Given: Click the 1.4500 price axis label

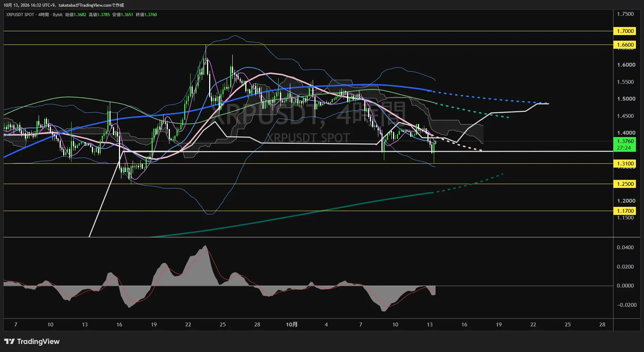Looking at the screenshot, I should click(626, 116).
